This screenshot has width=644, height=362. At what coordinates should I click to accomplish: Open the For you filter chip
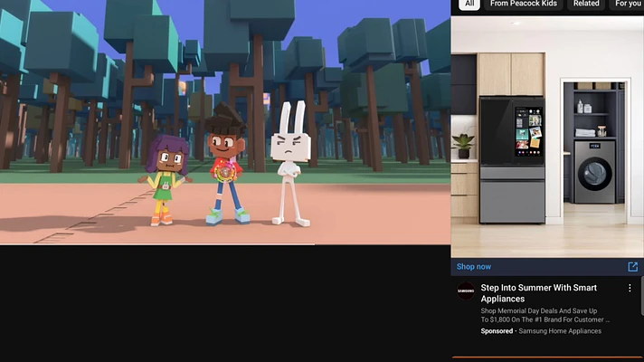pyautogui.click(x=627, y=5)
